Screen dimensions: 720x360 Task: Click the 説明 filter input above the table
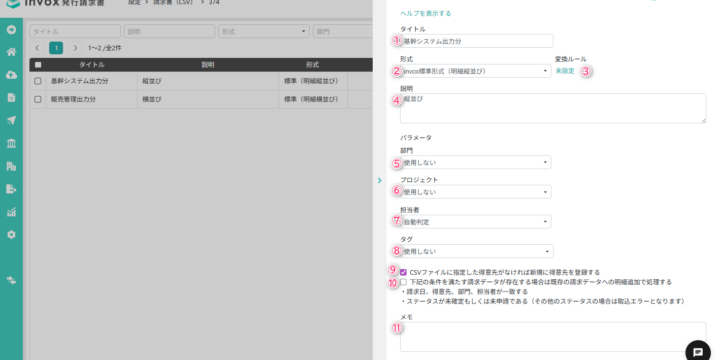pyautogui.click(x=169, y=31)
